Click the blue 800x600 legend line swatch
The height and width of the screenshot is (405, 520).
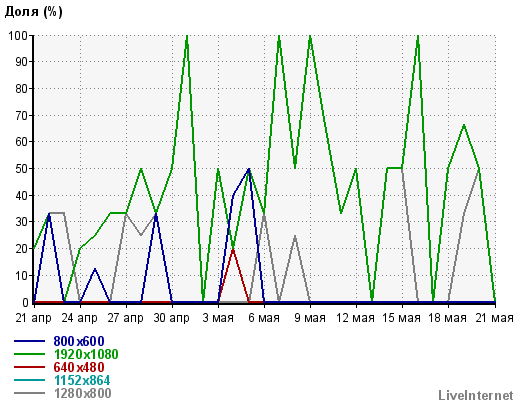29,341
